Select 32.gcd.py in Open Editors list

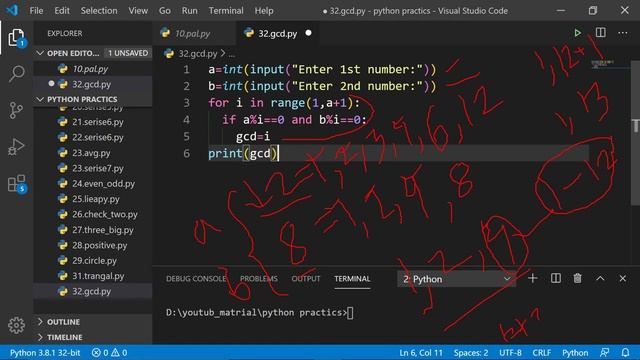[93, 84]
